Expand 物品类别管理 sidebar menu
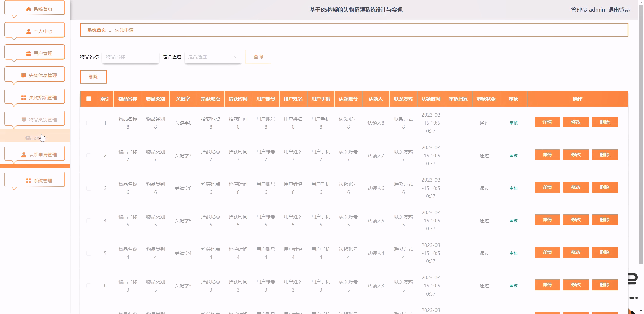This screenshot has width=644, height=314. pyautogui.click(x=35, y=119)
